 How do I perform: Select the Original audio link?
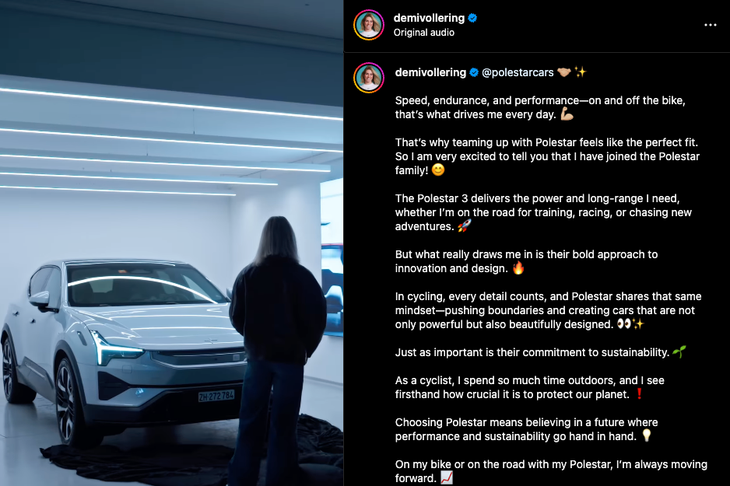tap(424, 33)
